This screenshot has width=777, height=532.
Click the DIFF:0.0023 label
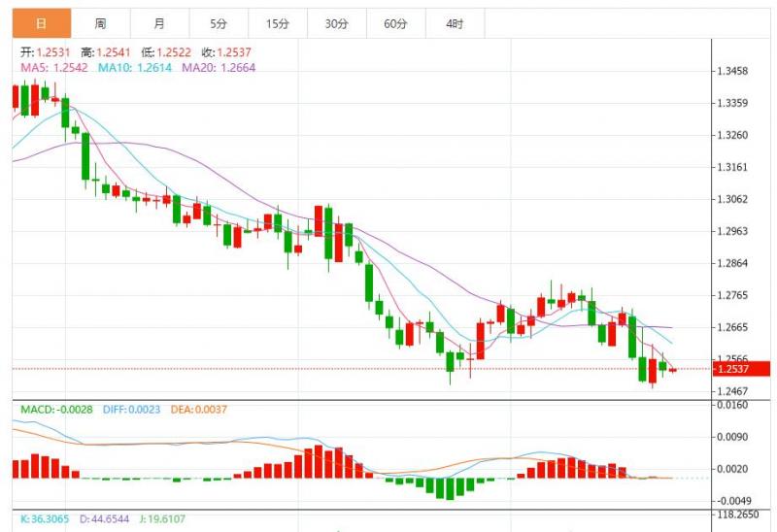131,410
